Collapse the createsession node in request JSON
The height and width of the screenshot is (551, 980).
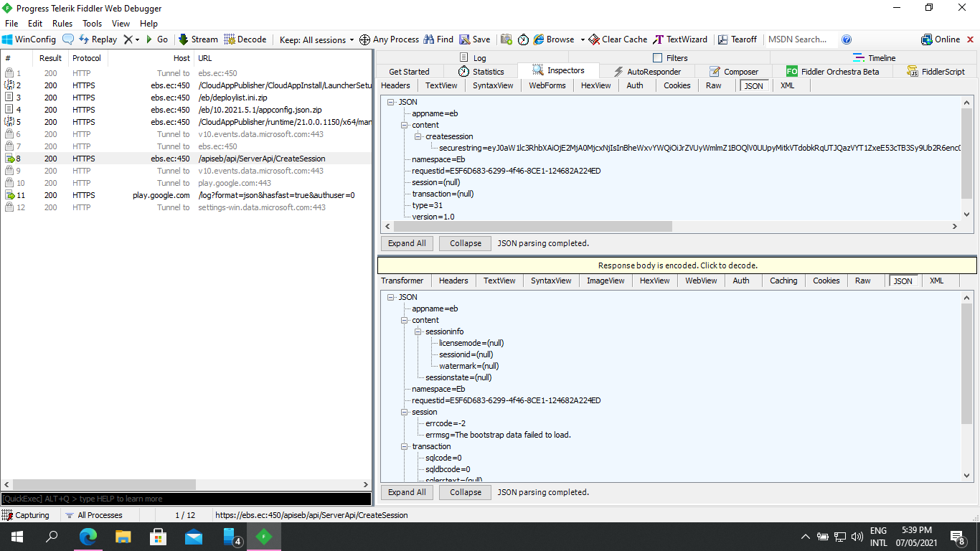(x=419, y=136)
